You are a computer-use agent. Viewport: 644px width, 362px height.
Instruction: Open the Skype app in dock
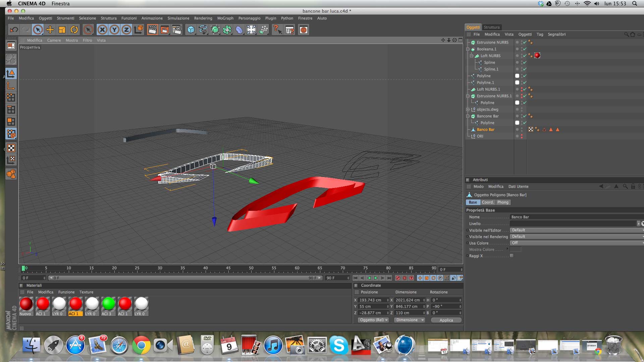pyautogui.click(x=338, y=345)
